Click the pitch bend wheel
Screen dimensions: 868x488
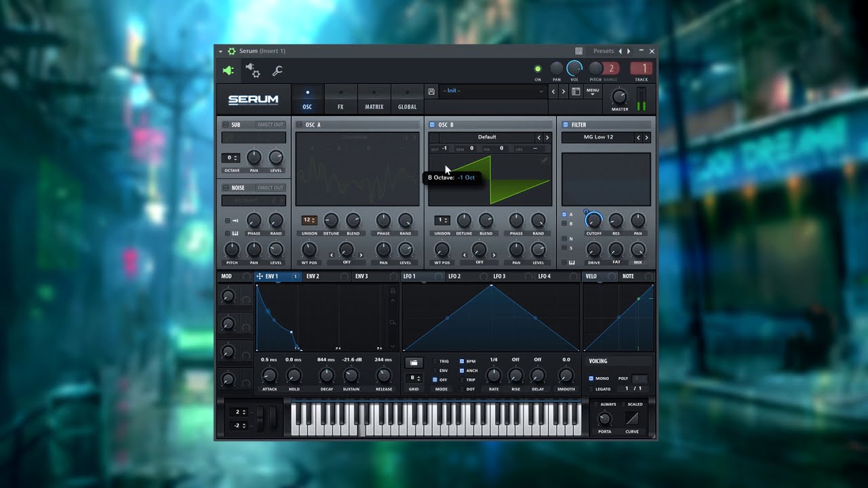pyautogui.click(x=260, y=418)
